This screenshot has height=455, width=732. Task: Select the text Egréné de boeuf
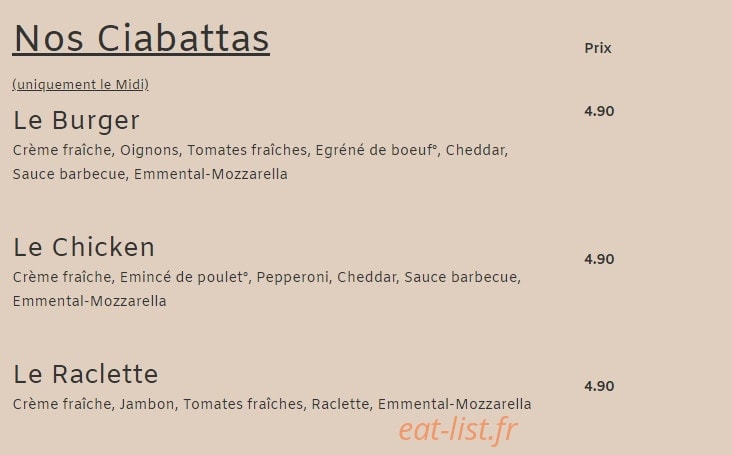pyautogui.click(x=377, y=150)
